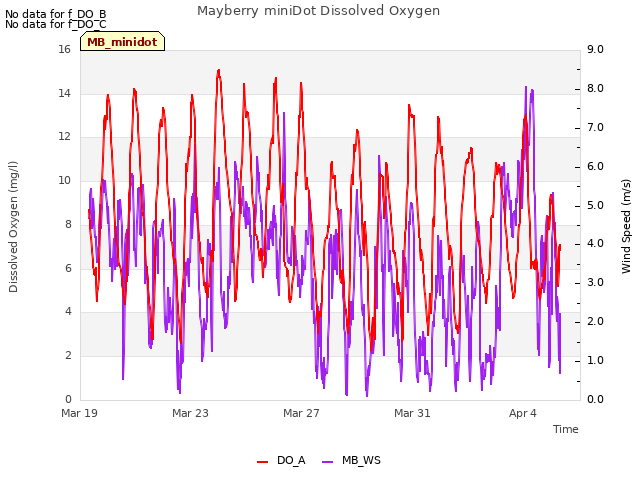Select the Dissolved Oxygen (mg/l) axis label

[13, 227]
